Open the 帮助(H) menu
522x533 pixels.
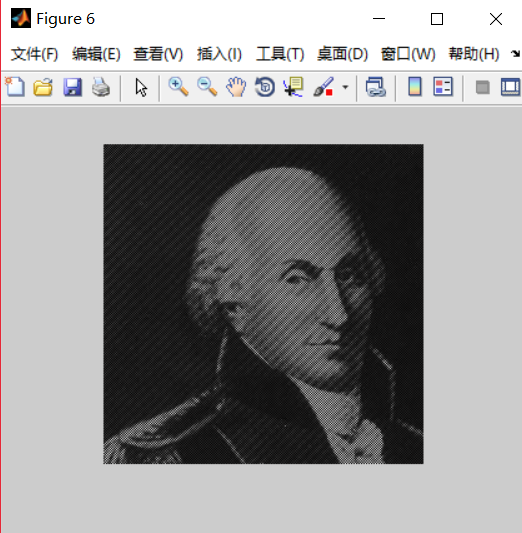[x=474, y=54]
